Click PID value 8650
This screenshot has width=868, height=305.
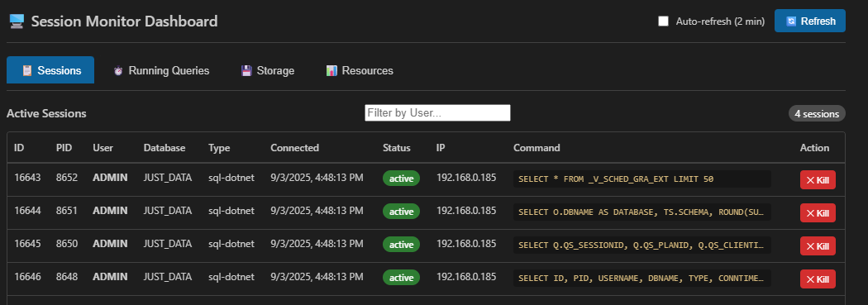pyautogui.click(x=67, y=244)
